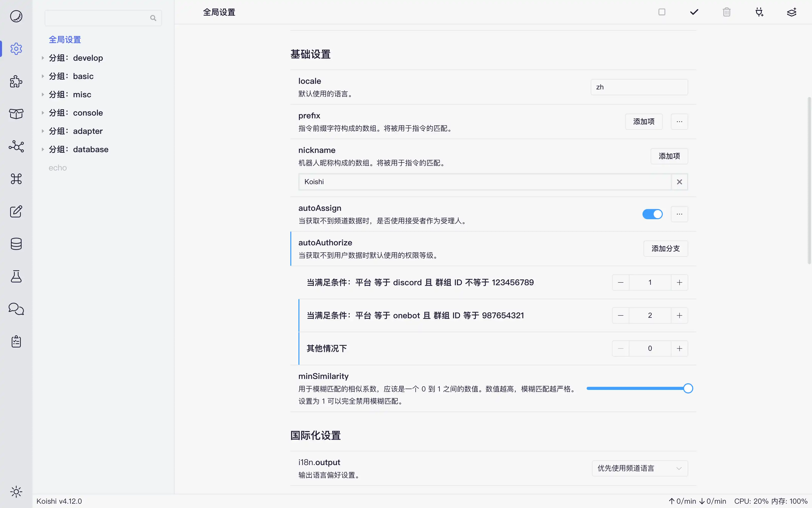Open the command-key commands icon
The image size is (812, 508).
(x=16, y=179)
